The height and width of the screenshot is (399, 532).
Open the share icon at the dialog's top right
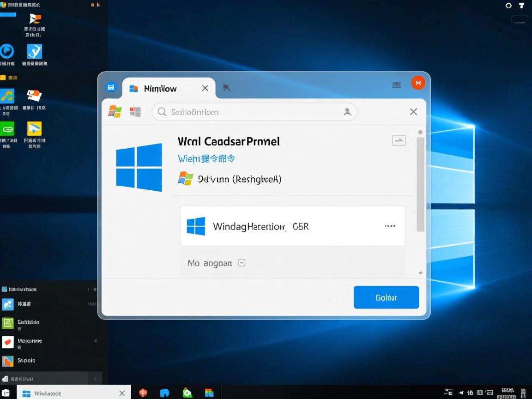(x=399, y=140)
